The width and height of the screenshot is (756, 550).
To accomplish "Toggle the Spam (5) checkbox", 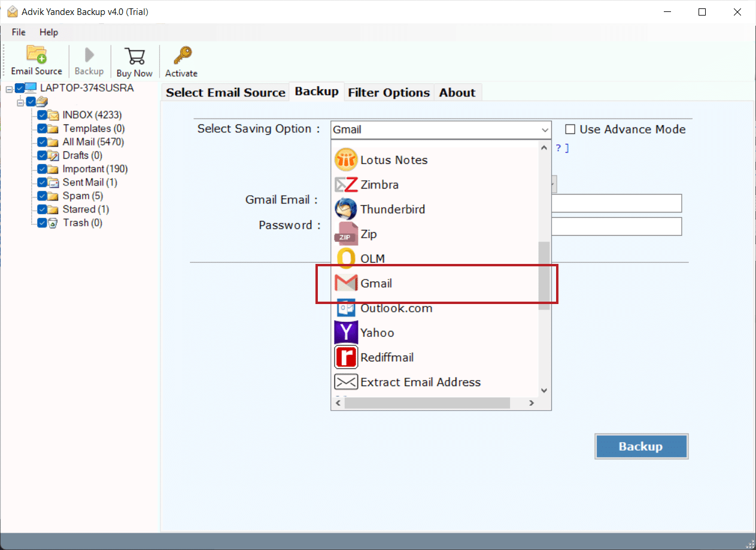I will tap(42, 196).
